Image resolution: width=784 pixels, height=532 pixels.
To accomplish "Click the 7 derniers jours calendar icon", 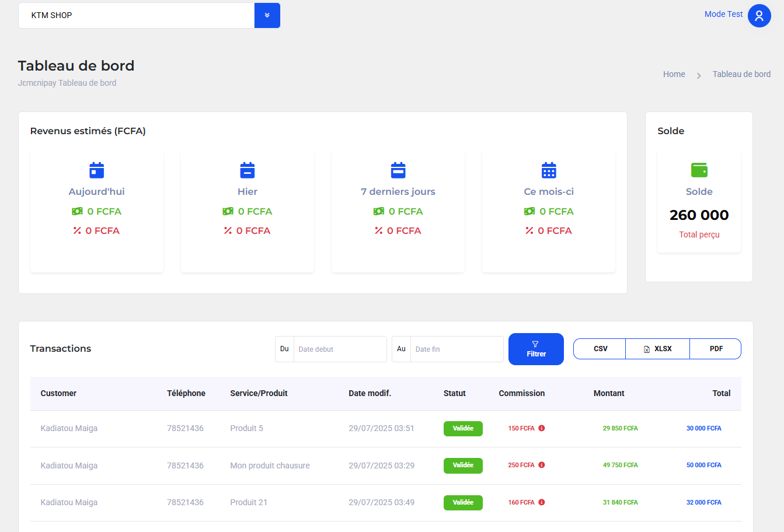I will pos(398,170).
